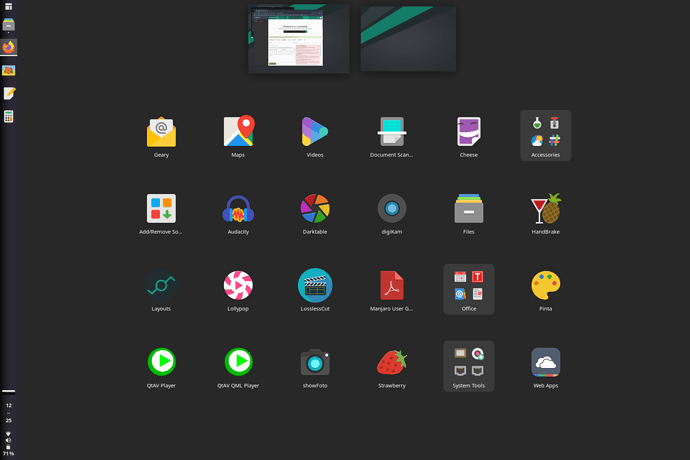Screen dimensions: 690x460
Task: Open the Layouts app
Action: [161, 290]
